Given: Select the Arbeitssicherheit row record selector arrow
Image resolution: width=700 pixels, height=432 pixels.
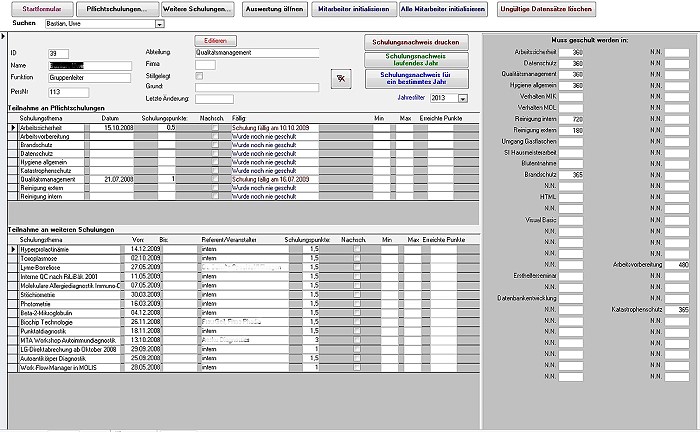Looking at the screenshot, I should (x=13, y=128).
